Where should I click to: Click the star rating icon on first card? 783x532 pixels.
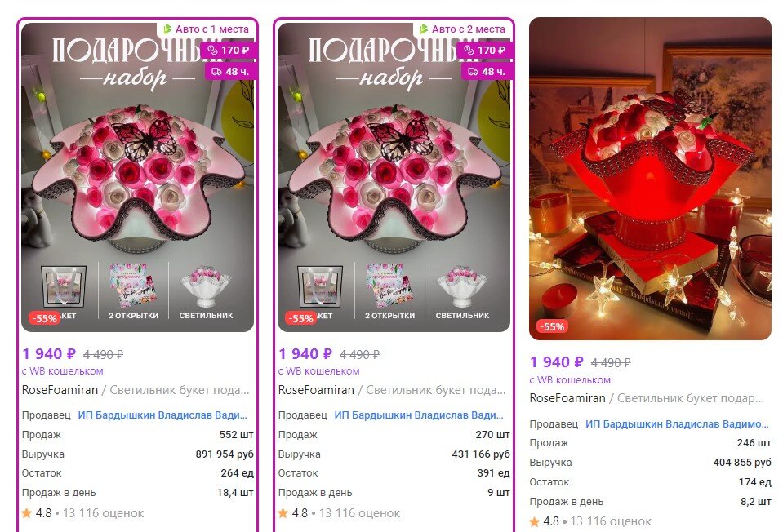[26, 512]
